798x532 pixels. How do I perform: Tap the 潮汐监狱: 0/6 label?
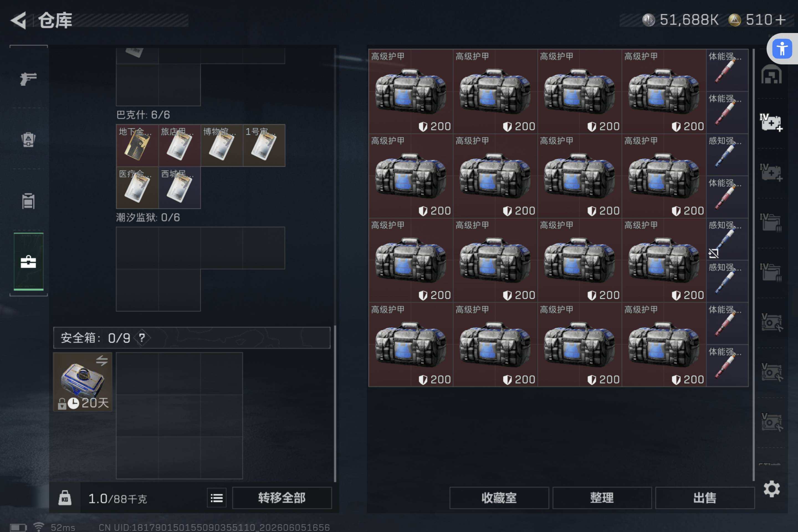148,218
